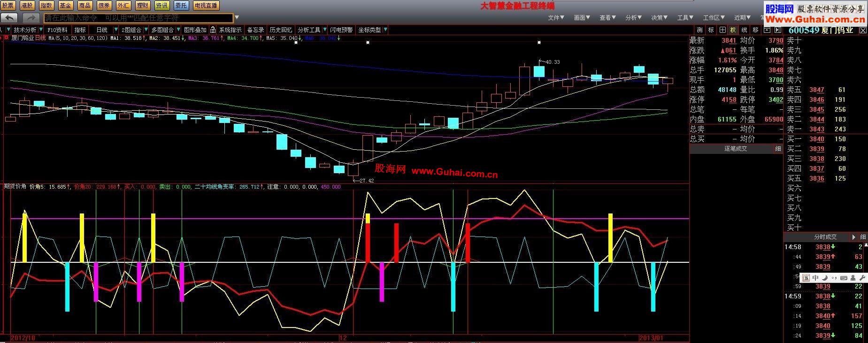
Task: Open the 股票 (Stocks) category button
Action: [x=8, y=6]
